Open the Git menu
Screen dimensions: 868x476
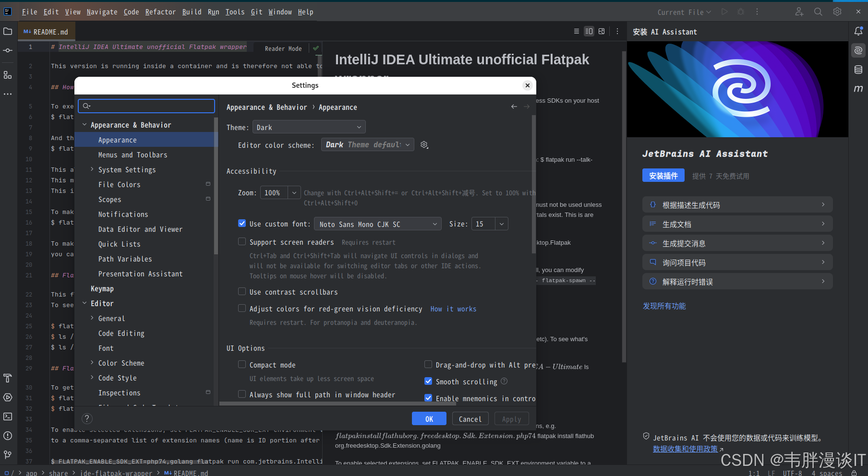(x=256, y=12)
